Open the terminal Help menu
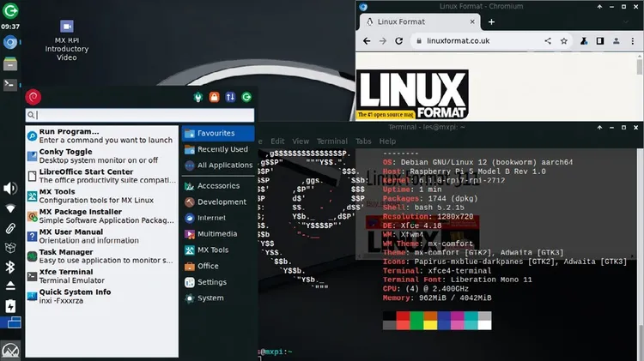 pos(387,141)
